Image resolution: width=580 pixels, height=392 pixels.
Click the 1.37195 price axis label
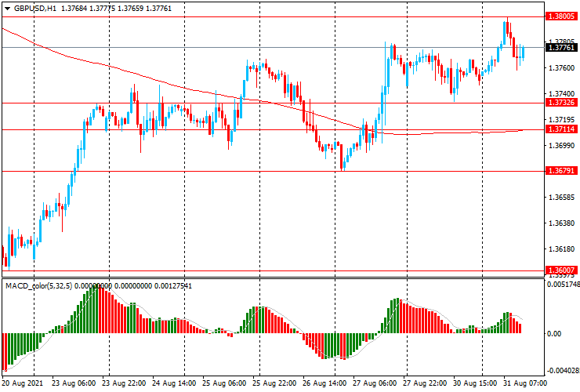[x=562, y=120]
